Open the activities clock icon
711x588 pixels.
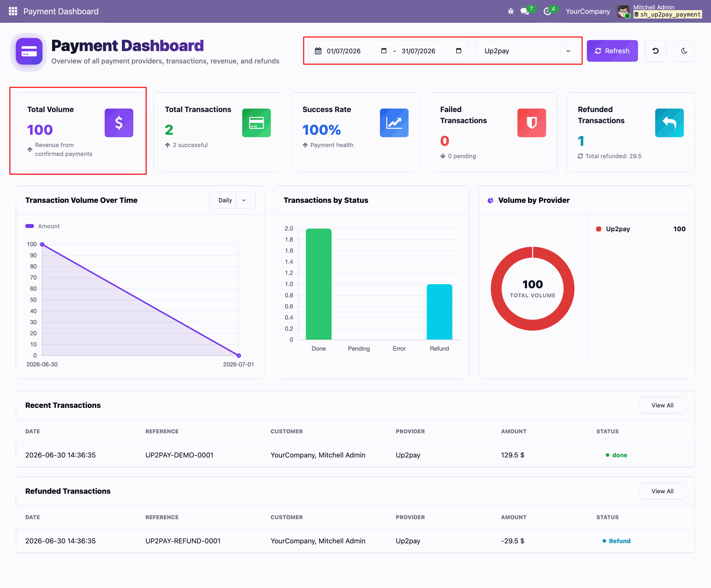tap(547, 11)
